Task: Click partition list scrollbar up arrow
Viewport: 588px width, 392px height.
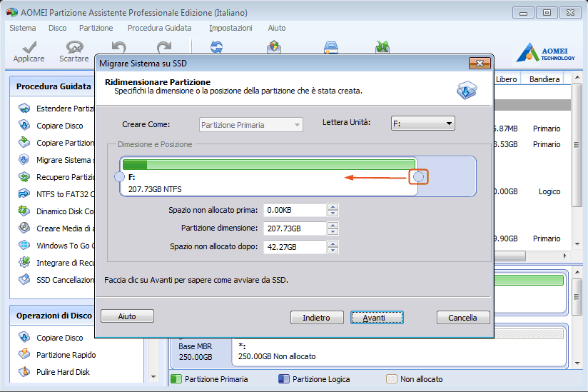Action: (x=577, y=78)
